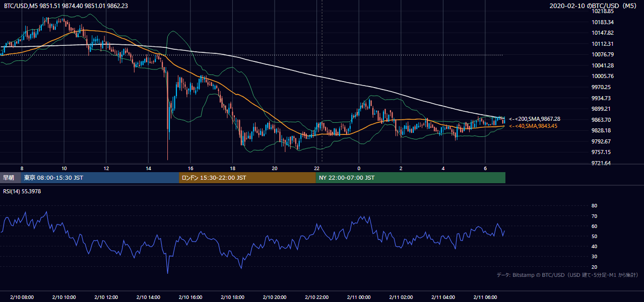
Task: Click the hour label 22 under price chart
Action: point(316,168)
